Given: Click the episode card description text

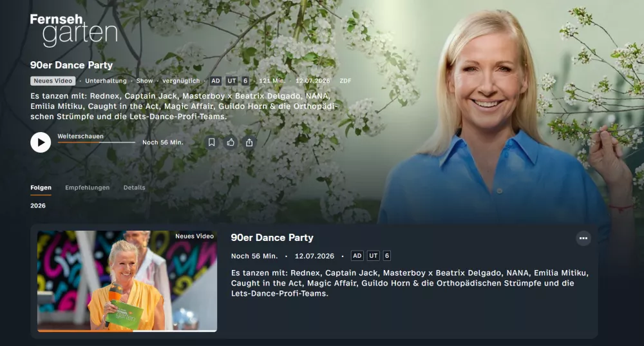Looking at the screenshot, I should coord(410,283).
